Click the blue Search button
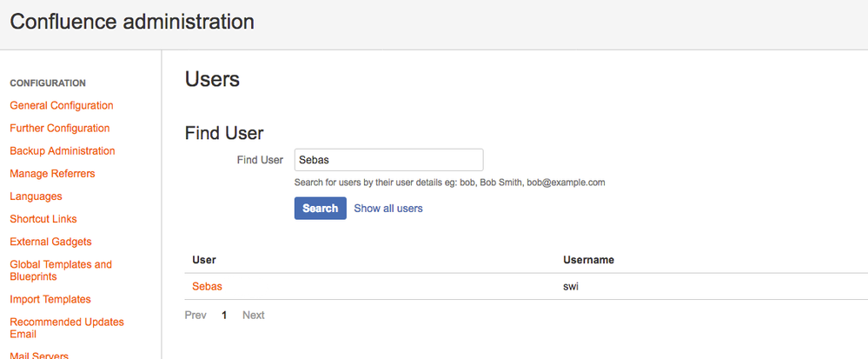Image resolution: width=868 pixels, height=359 pixels. coord(320,209)
